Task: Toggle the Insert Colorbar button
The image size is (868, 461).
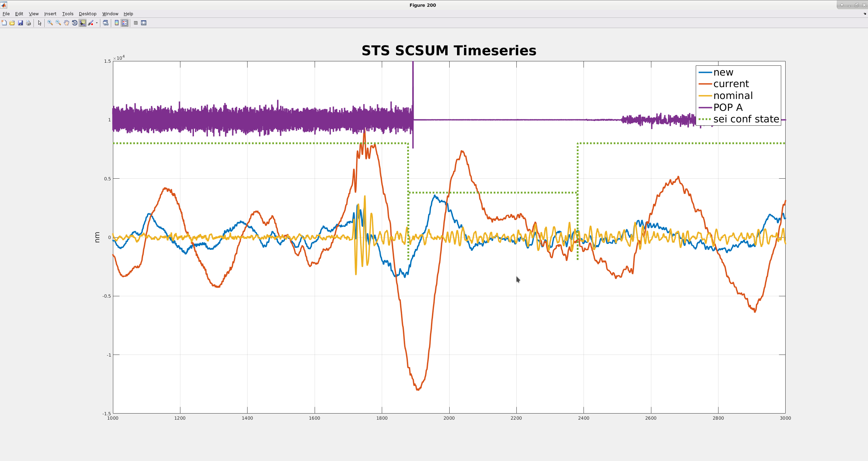Action: [x=117, y=23]
